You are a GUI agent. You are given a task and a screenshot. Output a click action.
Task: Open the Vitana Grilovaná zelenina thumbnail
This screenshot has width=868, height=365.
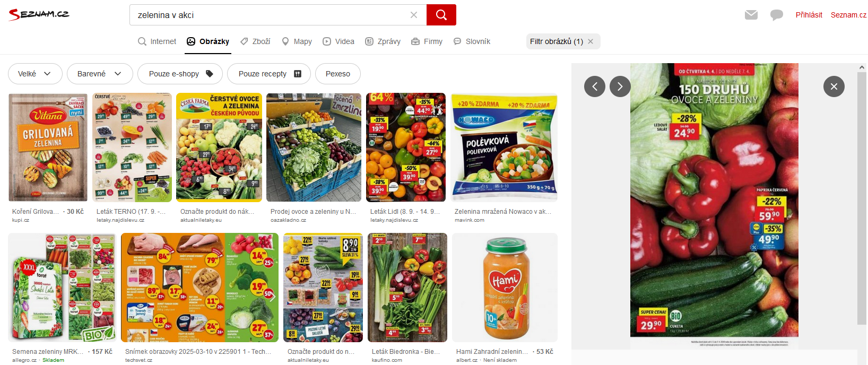(x=48, y=147)
